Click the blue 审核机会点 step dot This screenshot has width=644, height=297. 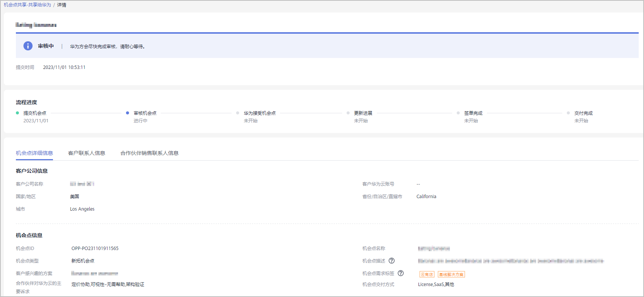128,113
